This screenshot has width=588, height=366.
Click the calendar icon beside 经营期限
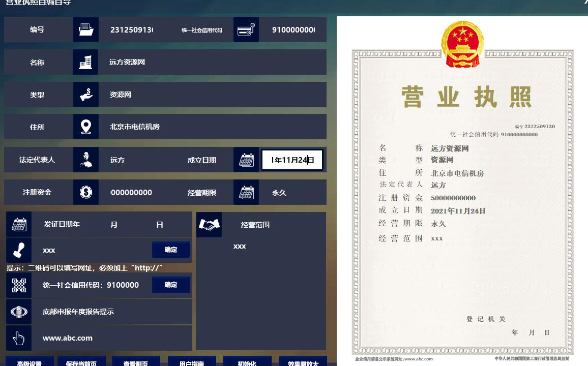coord(246,192)
